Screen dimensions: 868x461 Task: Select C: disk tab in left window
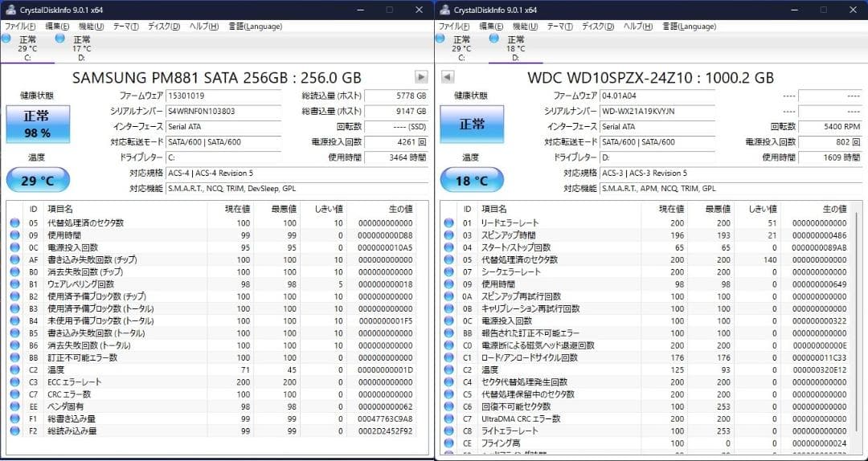pos(27,48)
